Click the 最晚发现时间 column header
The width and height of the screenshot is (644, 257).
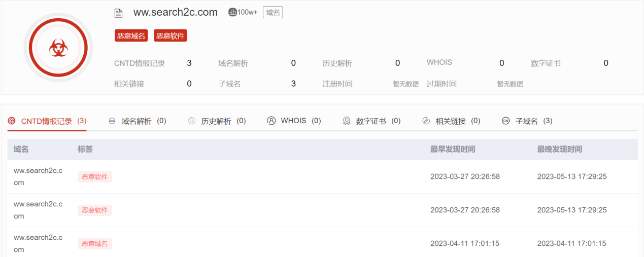tap(559, 150)
